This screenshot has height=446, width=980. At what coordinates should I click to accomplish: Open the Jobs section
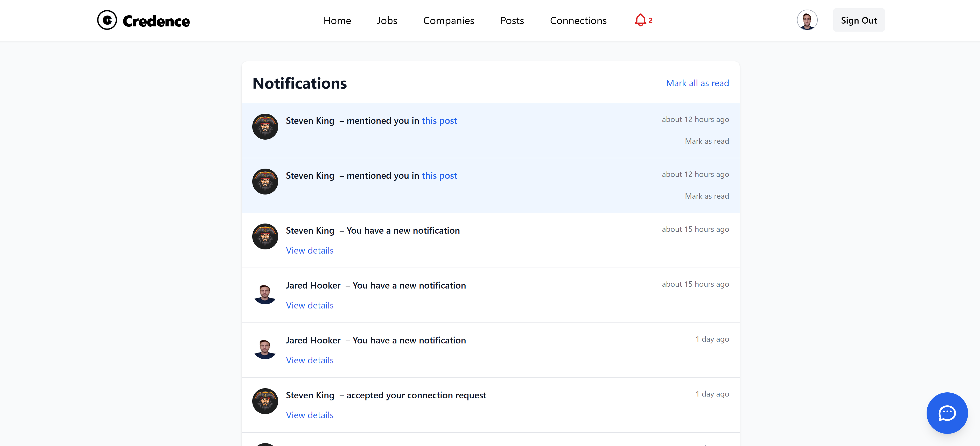click(x=387, y=20)
